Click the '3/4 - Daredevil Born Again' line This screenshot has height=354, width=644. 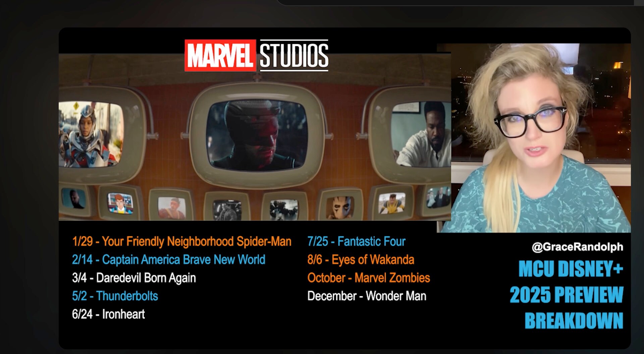point(134,278)
